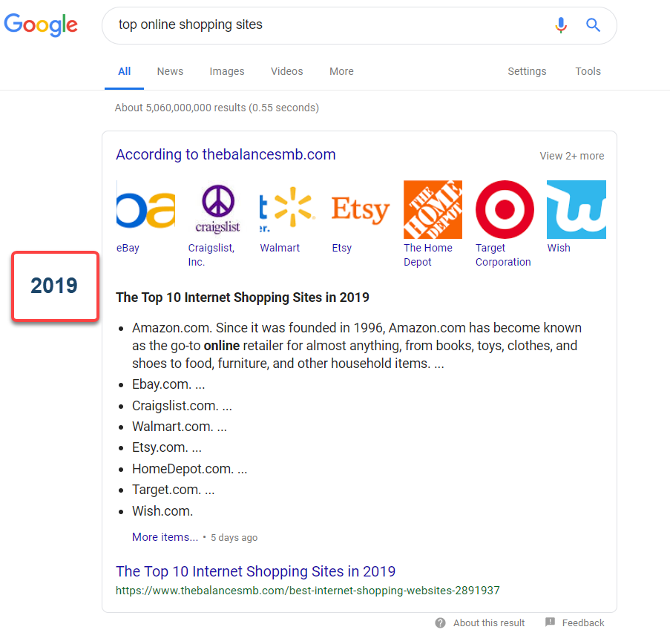The height and width of the screenshot is (644, 670).
Task: Click the More items link
Action: coord(165,537)
